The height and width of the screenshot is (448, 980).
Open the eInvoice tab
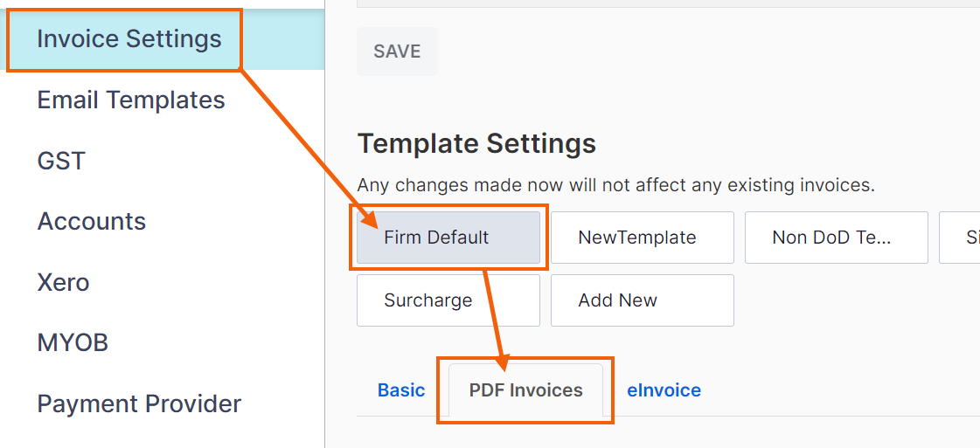point(664,390)
